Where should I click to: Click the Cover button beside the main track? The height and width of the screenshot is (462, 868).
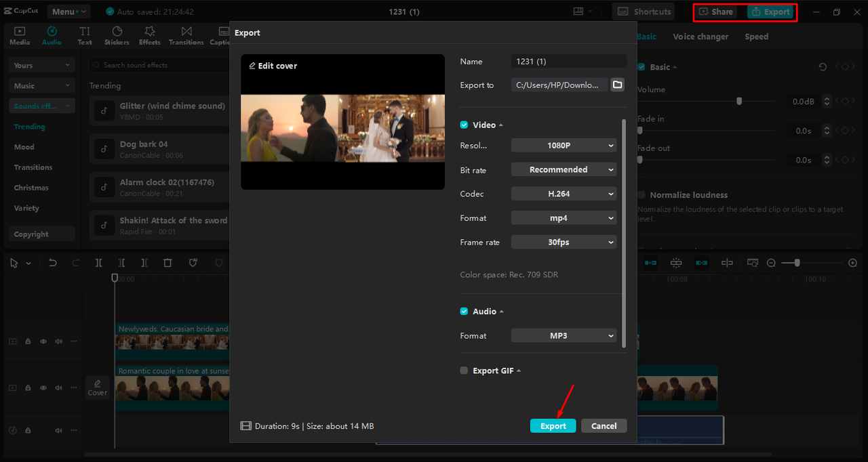[98, 387]
